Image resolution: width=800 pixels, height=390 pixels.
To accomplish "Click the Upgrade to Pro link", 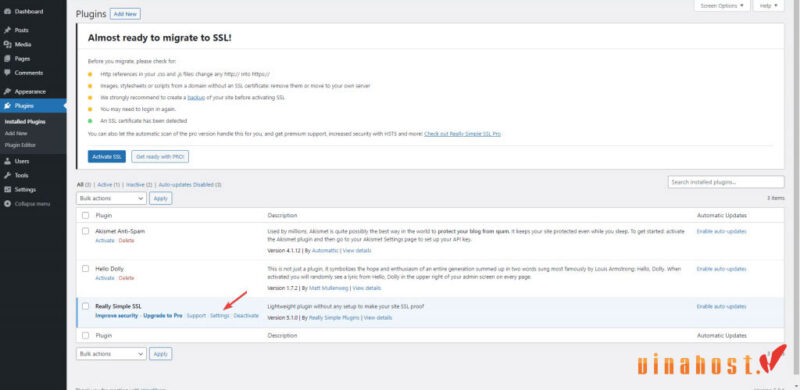I will click(x=163, y=316).
